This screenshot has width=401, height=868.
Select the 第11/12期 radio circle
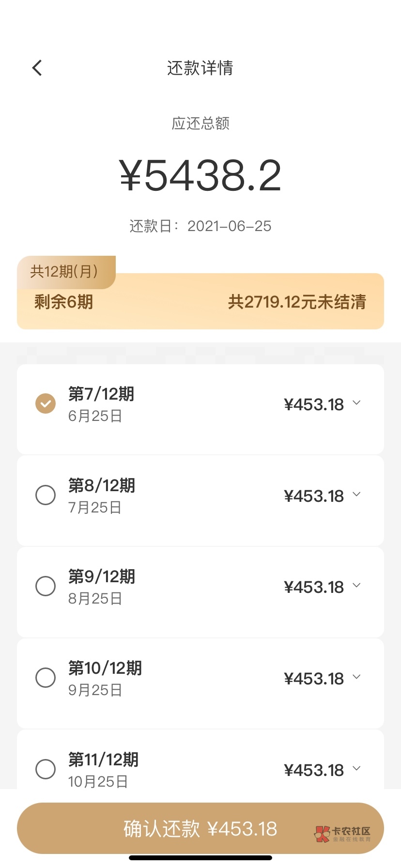(46, 769)
